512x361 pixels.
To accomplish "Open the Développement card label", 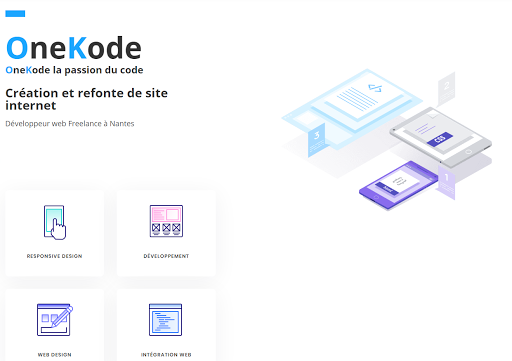I will (166, 256).
